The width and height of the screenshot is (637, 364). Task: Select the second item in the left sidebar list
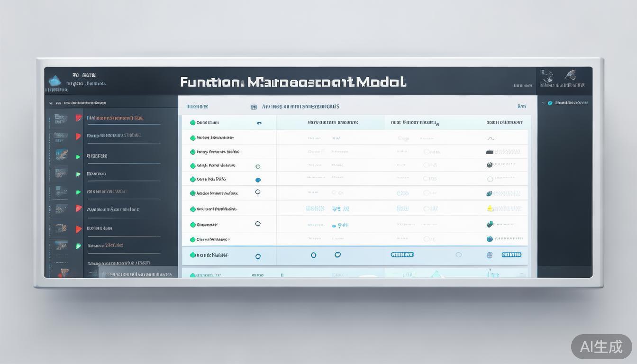[114, 136]
